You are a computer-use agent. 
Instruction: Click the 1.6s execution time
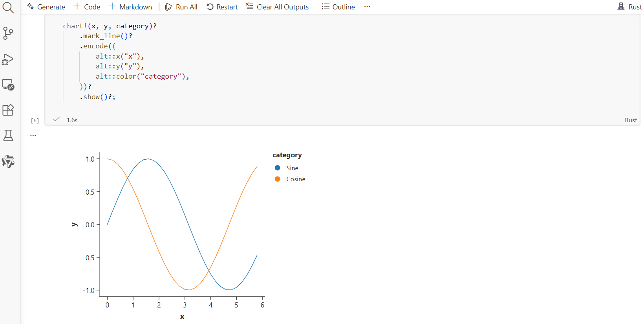pos(72,120)
